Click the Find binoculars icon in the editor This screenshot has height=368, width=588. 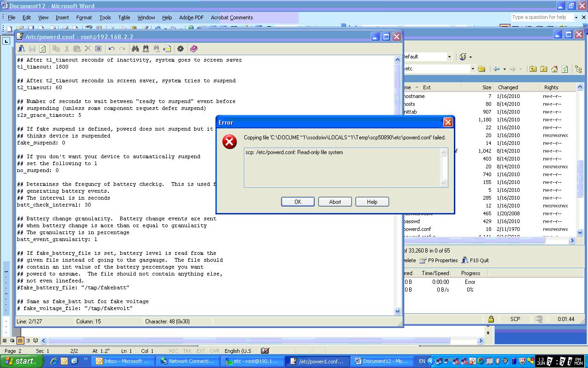(135, 49)
